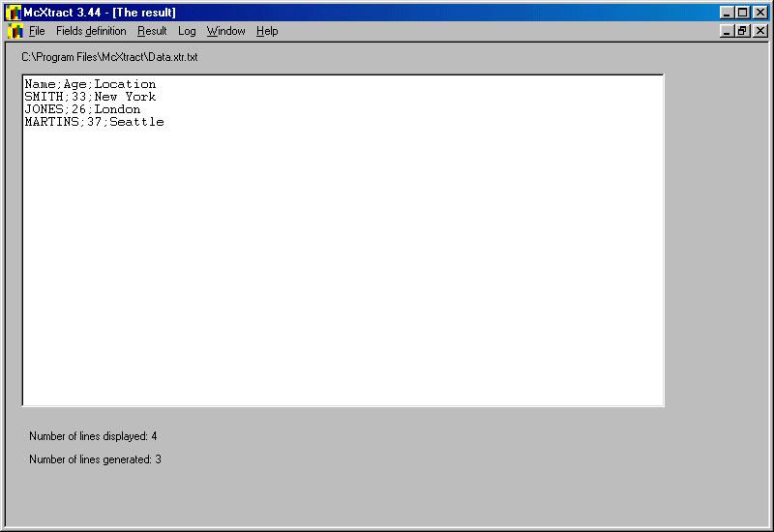Image resolution: width=774 pixels, height=532 pixels.
Task: Maximize the McXtract application window
Action: (x=742, y=13)
